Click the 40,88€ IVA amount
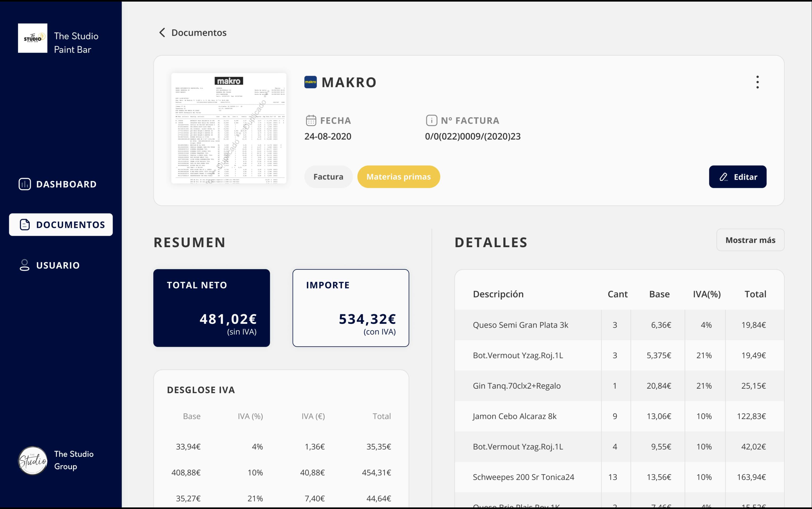Viewport: 812px width, 509px height. point(312,473)
